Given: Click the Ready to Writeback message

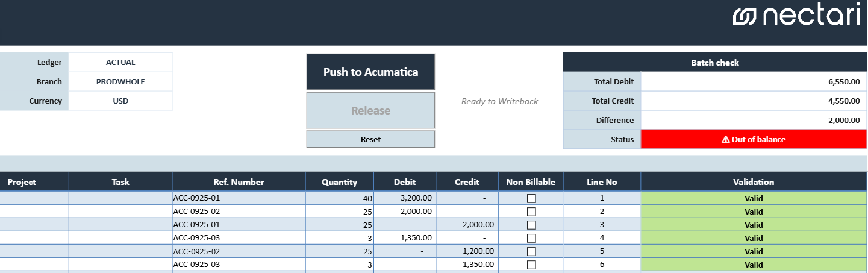Looking at the screenshot, I should 499,101.
